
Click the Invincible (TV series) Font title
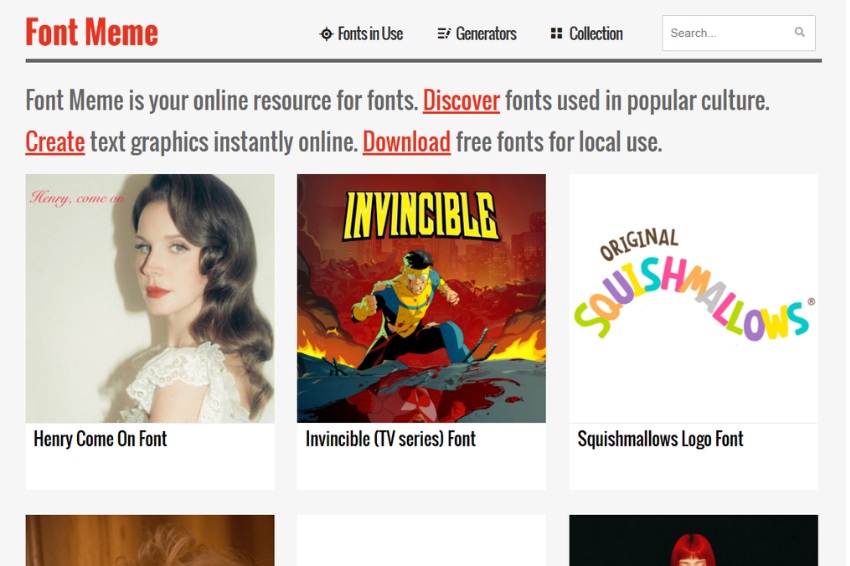(x=390, y=439)
